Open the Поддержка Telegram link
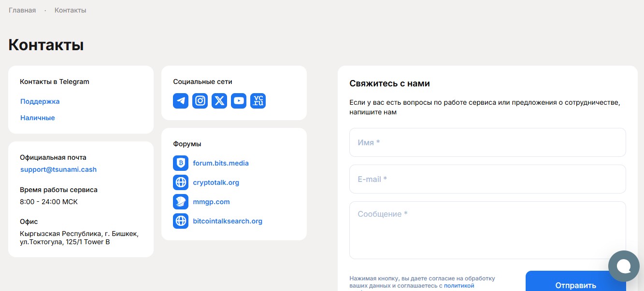 click(x=40, y=101)
